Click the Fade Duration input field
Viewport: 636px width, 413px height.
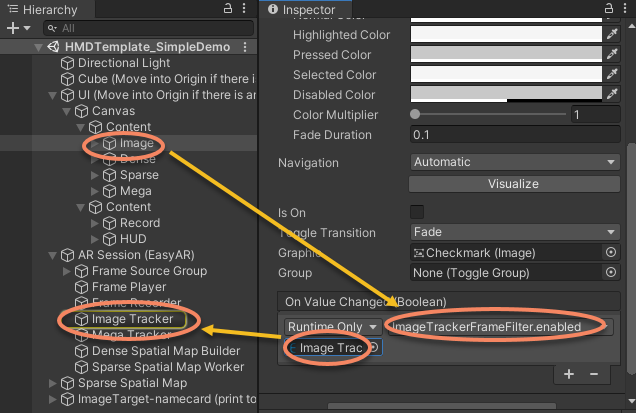point(514,135)
